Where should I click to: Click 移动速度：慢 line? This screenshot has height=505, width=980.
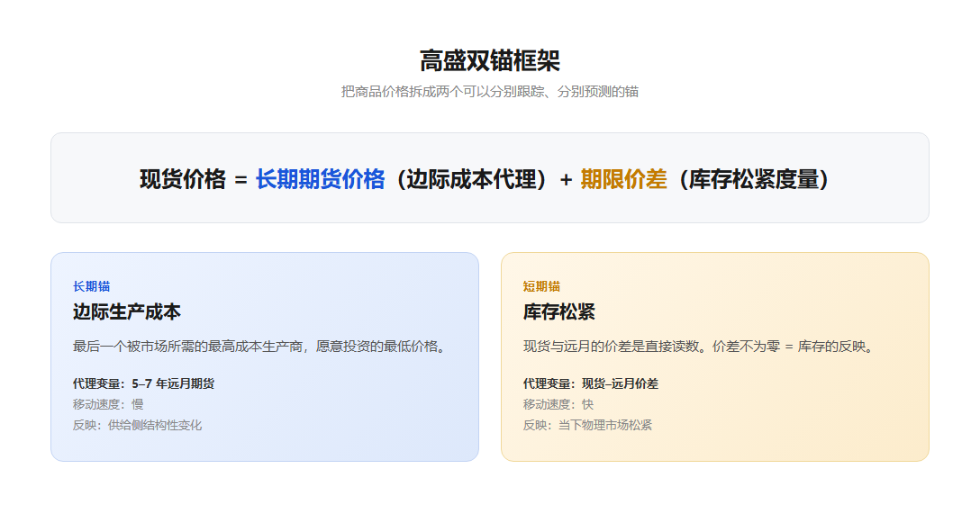(x=108, y=404)
